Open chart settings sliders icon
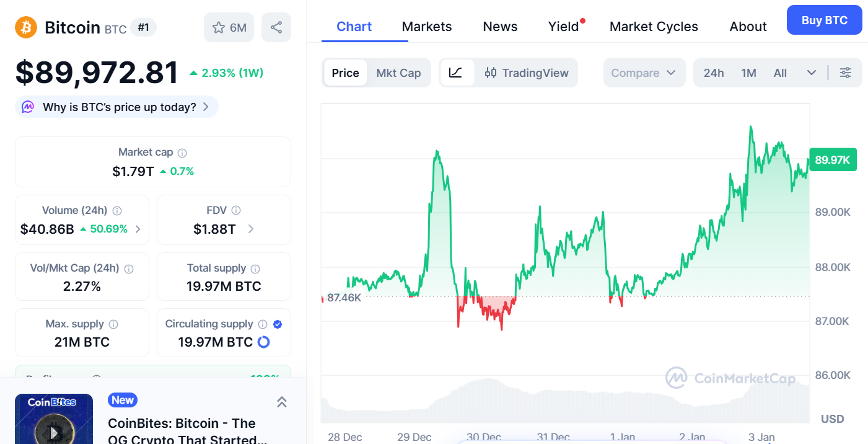868x444 pixels. coord(845,73)
